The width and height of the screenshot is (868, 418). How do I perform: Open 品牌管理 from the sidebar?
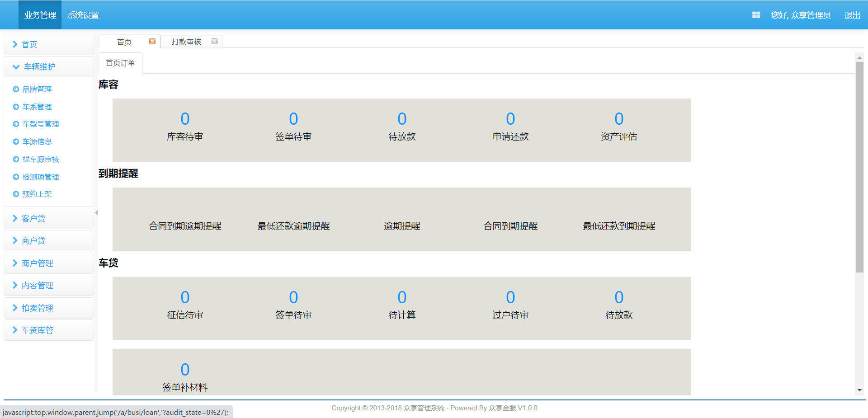[x=37, y=89]
